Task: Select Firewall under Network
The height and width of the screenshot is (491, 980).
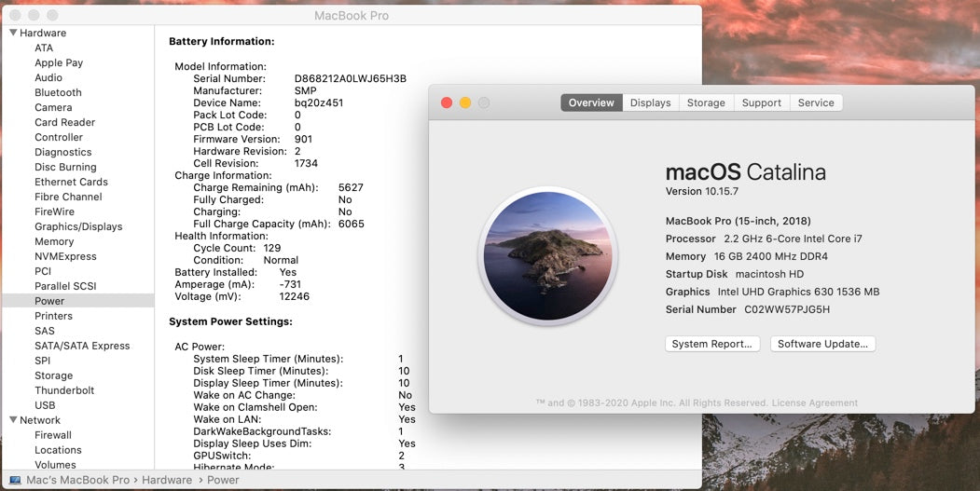Action: [53, 435]
